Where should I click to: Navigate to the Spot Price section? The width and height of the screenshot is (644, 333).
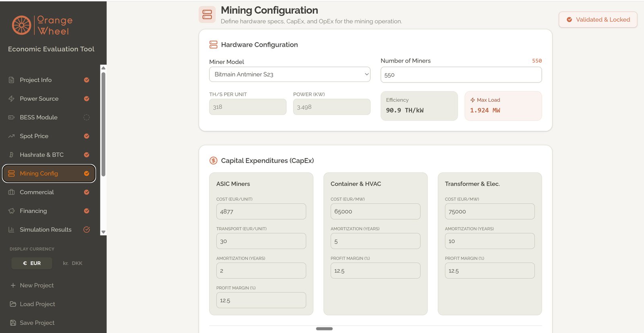pos(49,136)
